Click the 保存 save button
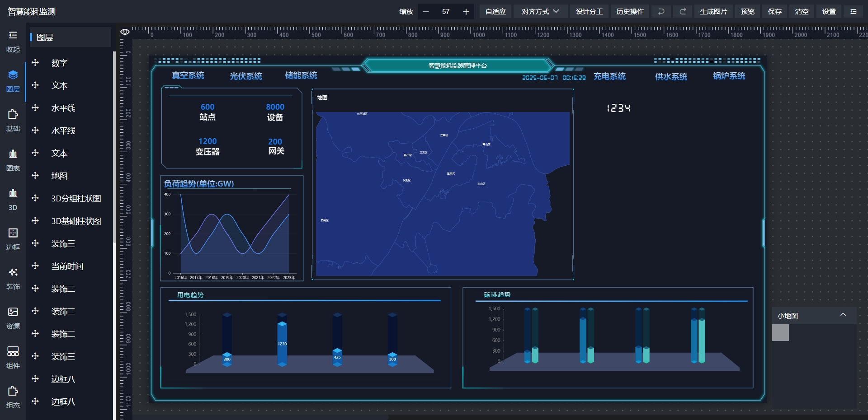The image size is (868, 420). tap(774, 12)
